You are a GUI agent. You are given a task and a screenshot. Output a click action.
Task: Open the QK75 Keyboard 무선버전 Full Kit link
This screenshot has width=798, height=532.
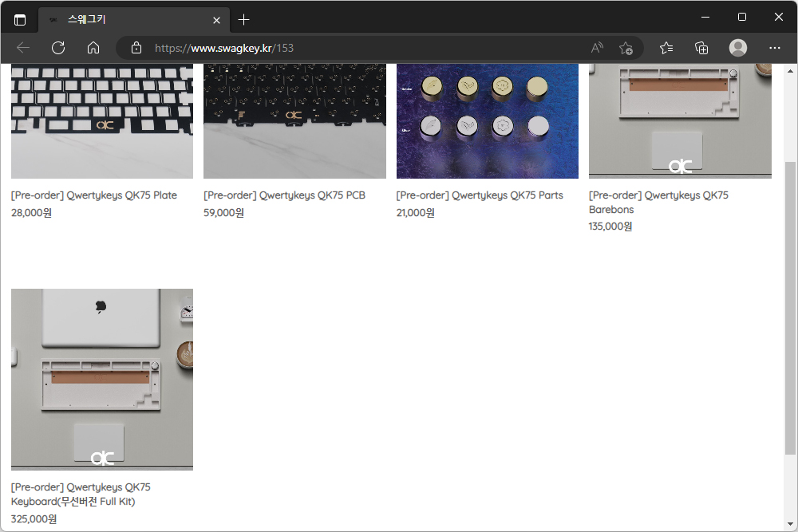81,495
